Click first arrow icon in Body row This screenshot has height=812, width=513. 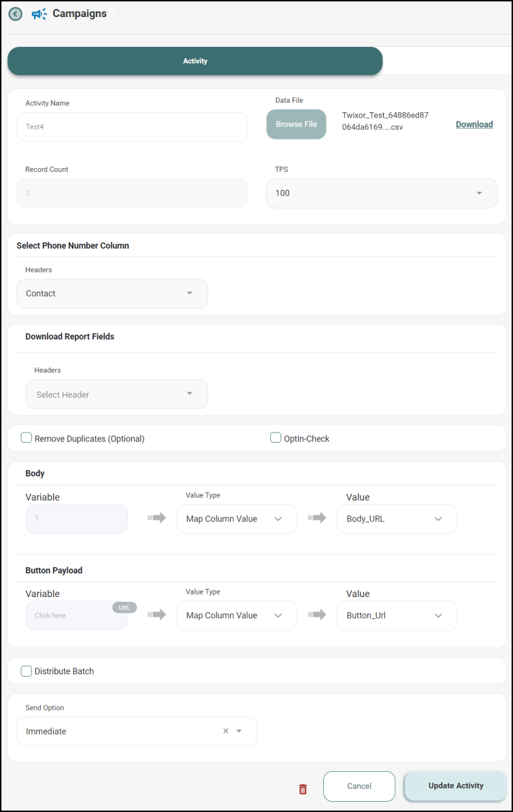coord(156,518)
